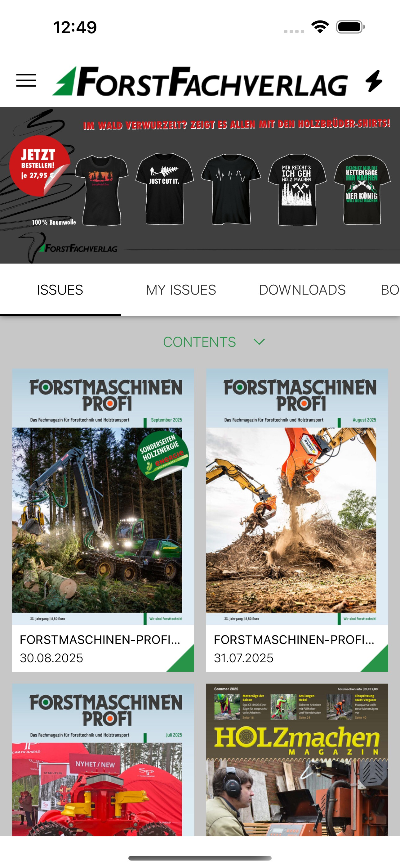
Task: Open the HOLZmachen Magazin Sommer 2025 cover
Action: point(297,760)
